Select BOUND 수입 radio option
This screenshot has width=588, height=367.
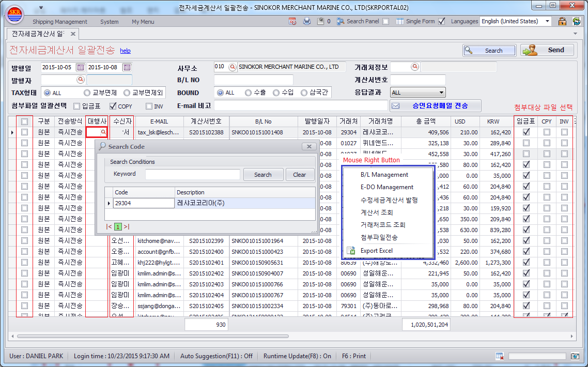[x=276, y=93]
